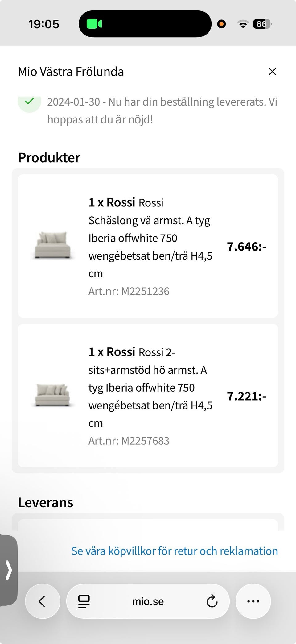Viewport: 296px width, 644px height.
Task: Tap the 19:05 clock in the status bar
Action: 43,24
